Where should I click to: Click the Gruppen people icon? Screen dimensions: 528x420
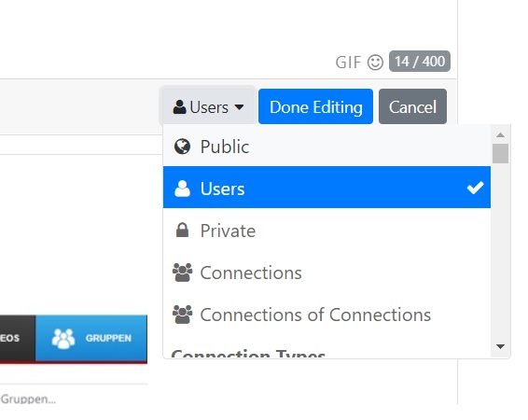pyautogui.click(x=63, y=338)
